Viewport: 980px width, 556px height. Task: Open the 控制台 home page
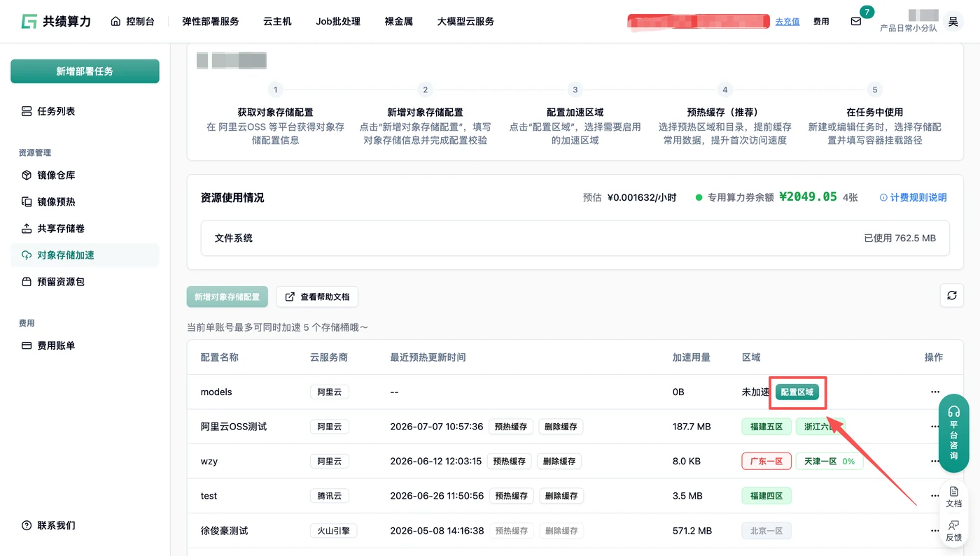point(132,22)
